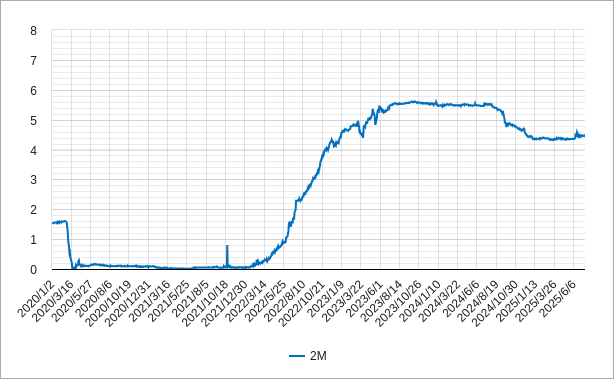Select y-axis value 1
The width and height of the screenshot is (615, 380).
coord(33,240)
